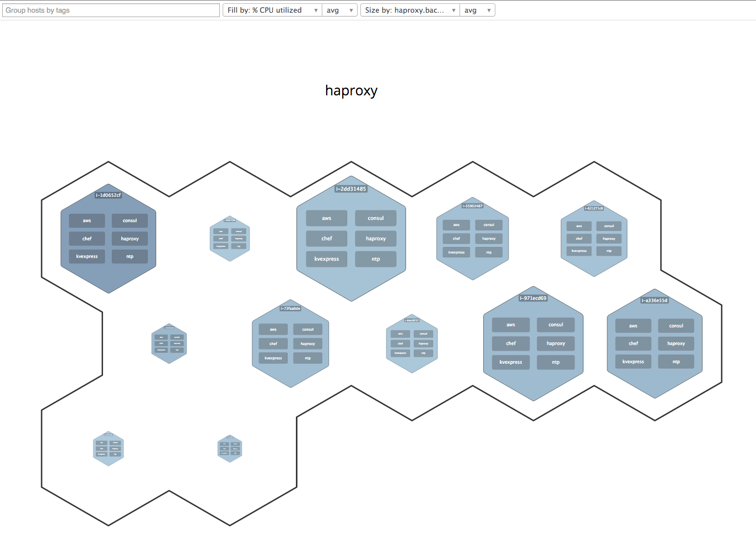Select the chef tile in host i-971ecd69

point(511,343)
